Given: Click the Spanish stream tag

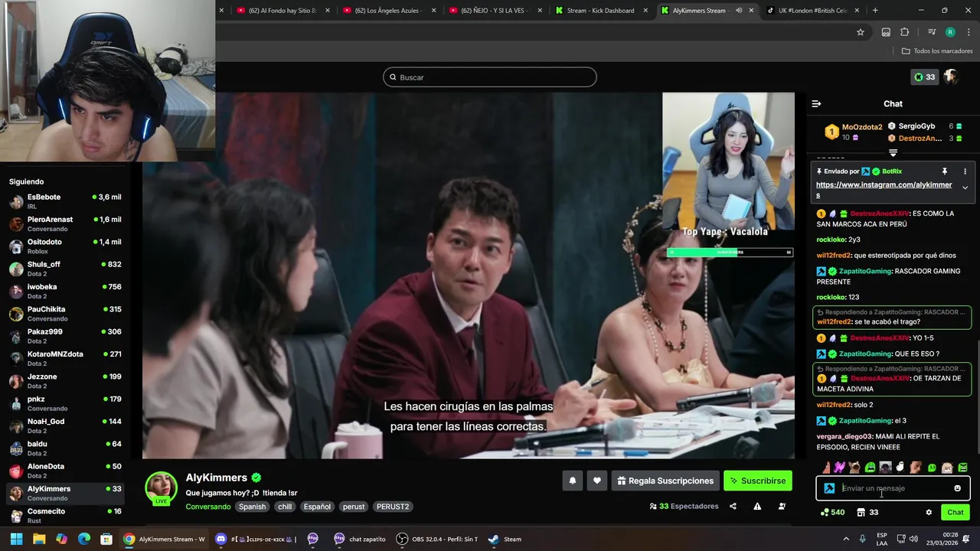Looking at the screenshot, I should click(252, 507).
